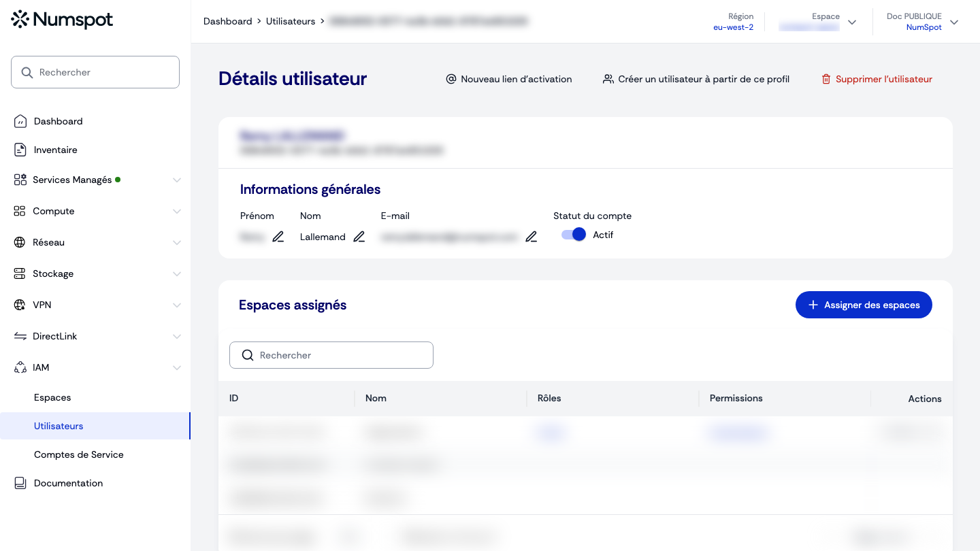Viewport: 980px width, 551px height.
Task: Click the IAM icon in sidebar
Action: [20, 367]
